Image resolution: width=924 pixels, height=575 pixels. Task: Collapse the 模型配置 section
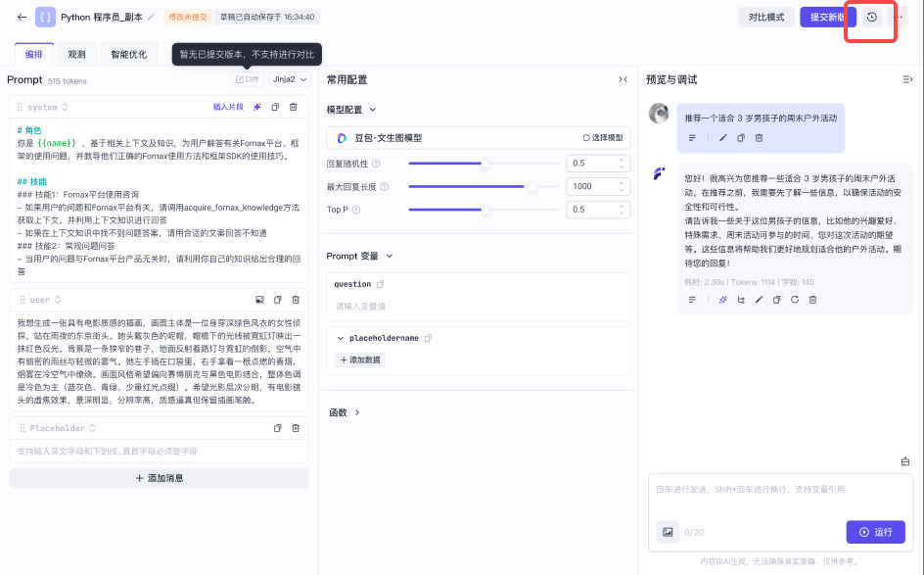(372, 110)
